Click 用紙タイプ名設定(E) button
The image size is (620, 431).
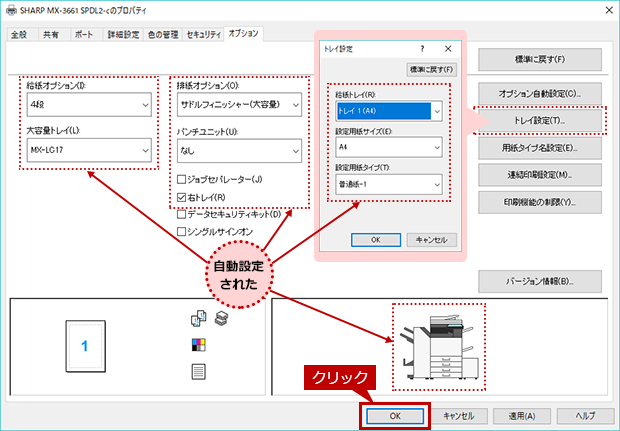coord(540,148)
